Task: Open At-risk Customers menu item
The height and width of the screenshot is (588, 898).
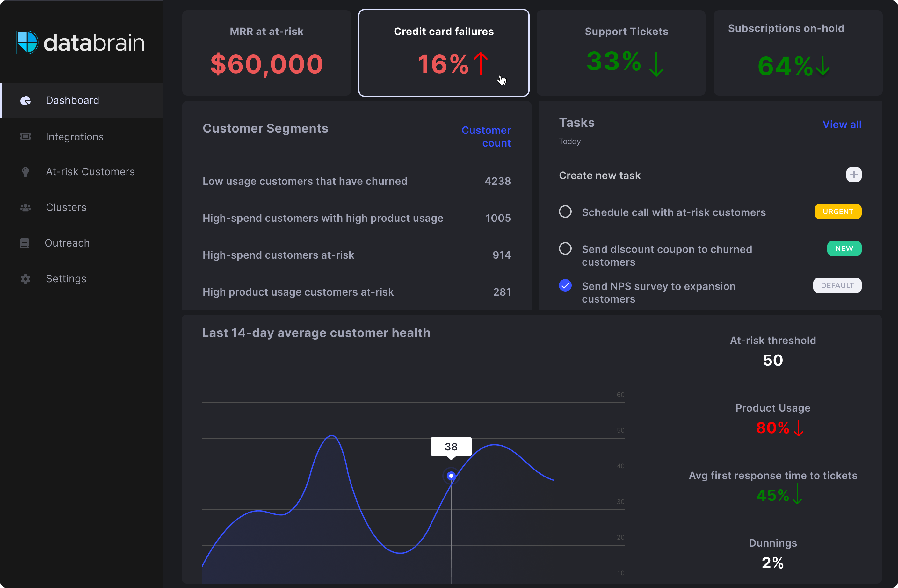Action: pos(90,172)
